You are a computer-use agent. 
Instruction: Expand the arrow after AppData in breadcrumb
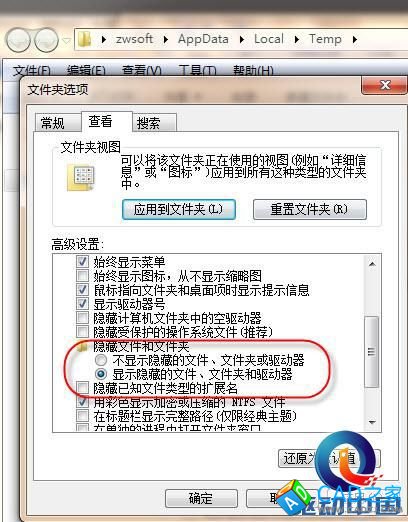click(x=242, y=39)
